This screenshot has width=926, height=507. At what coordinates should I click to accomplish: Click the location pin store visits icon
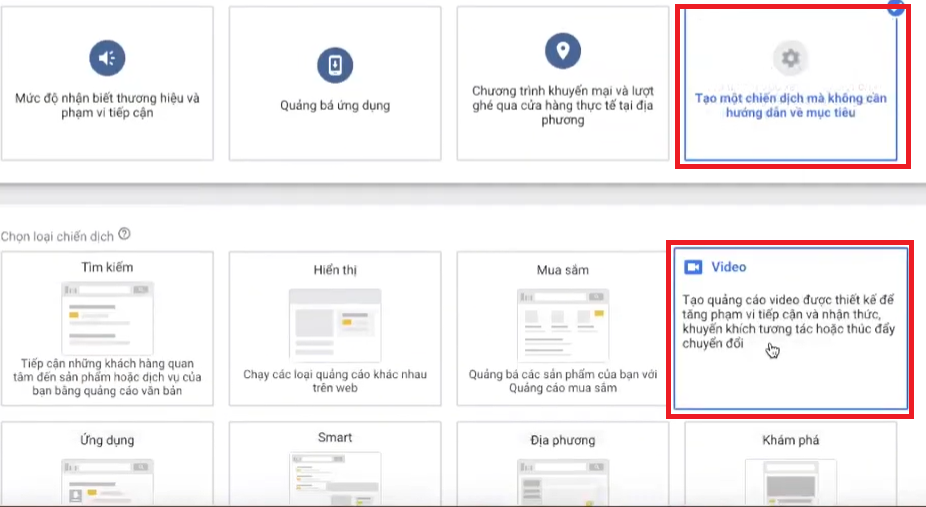point(562,49)
